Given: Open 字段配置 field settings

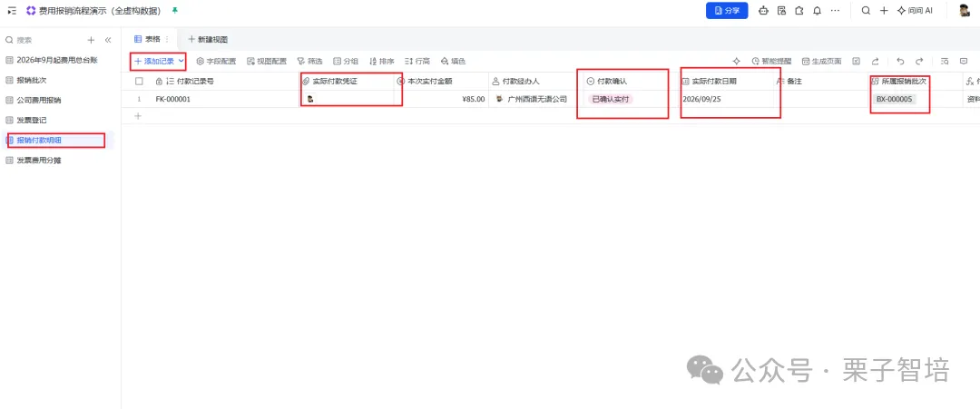Looking at the screenshot, I should (x=216, y=61).
